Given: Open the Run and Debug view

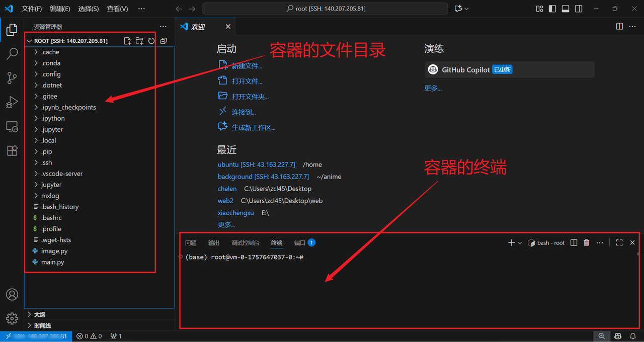Looking at the screenshot, I should click(12, 103).
